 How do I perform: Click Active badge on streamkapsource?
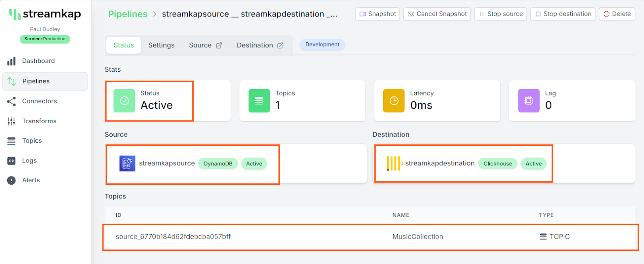pos(254,164)
